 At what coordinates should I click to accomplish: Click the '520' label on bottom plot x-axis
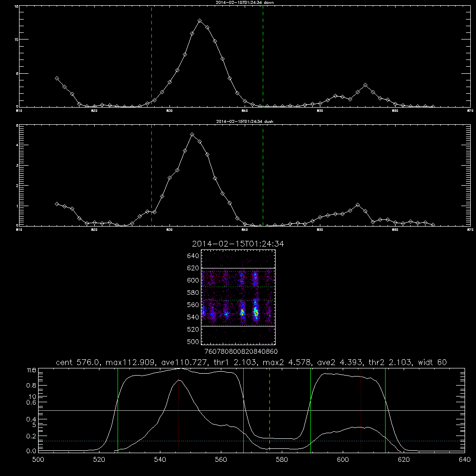[x=99, y=460]
